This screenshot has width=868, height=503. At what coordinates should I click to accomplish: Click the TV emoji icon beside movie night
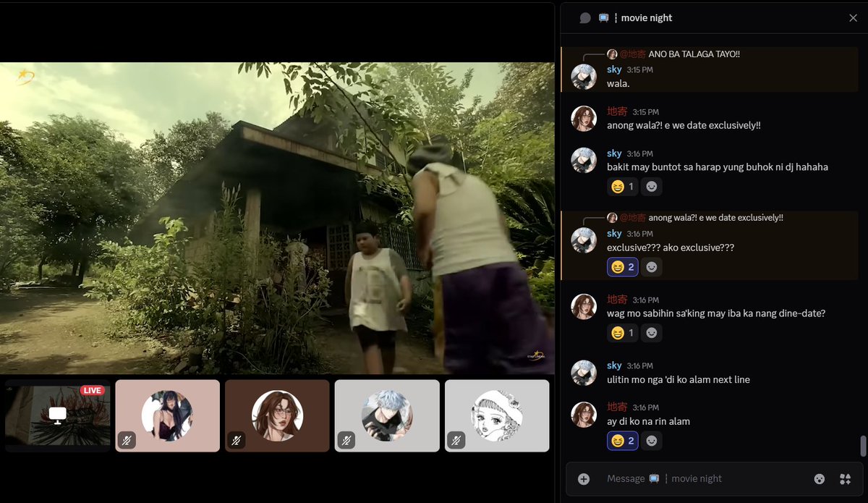603,18
